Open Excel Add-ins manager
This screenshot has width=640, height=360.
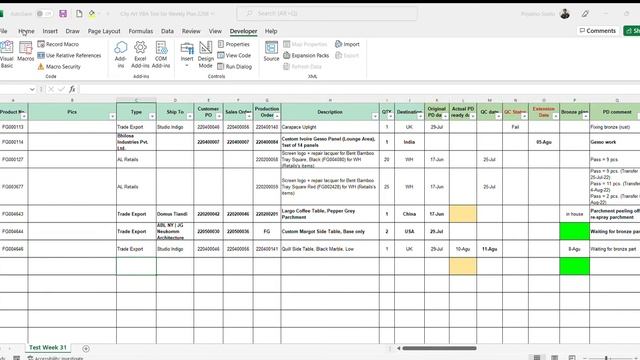140,54
